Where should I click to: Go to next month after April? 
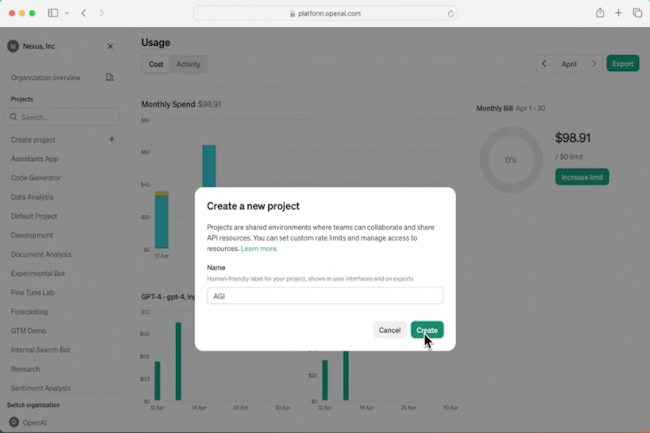594,64
